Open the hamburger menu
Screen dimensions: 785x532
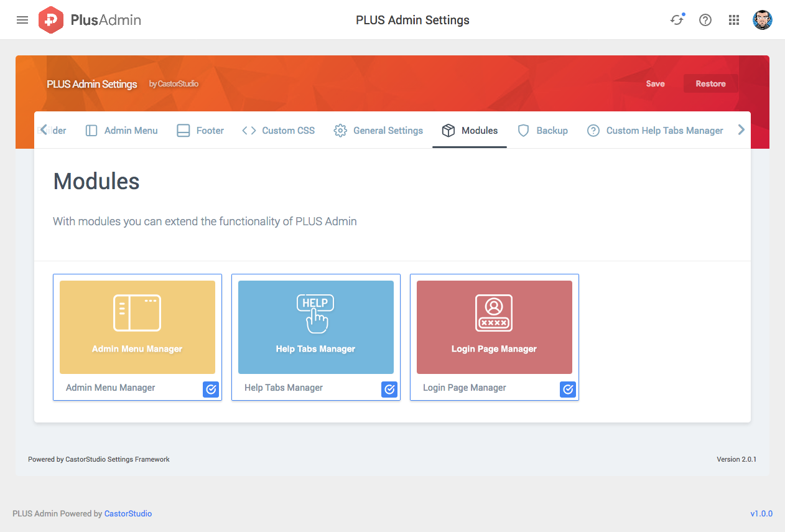(x=22, y=20)
